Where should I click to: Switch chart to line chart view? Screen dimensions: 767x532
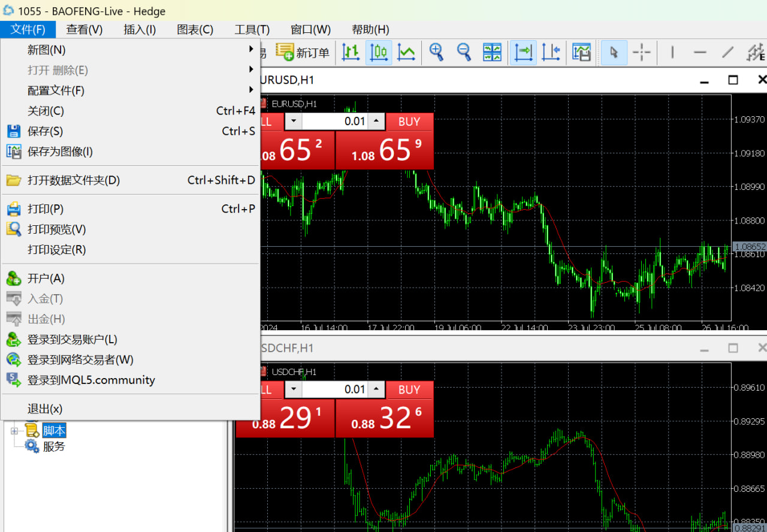(406, 53)
